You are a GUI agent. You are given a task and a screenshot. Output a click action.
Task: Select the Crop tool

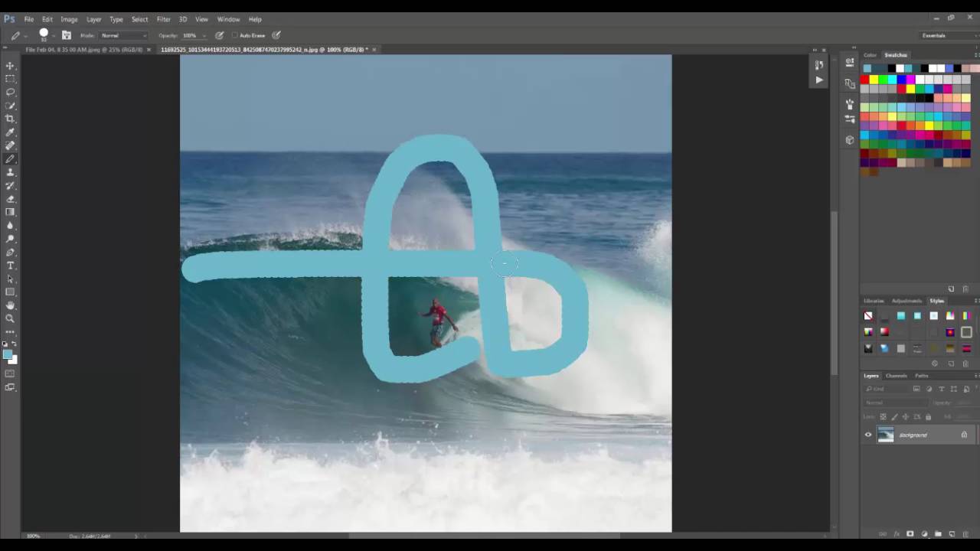coord(10,119)
